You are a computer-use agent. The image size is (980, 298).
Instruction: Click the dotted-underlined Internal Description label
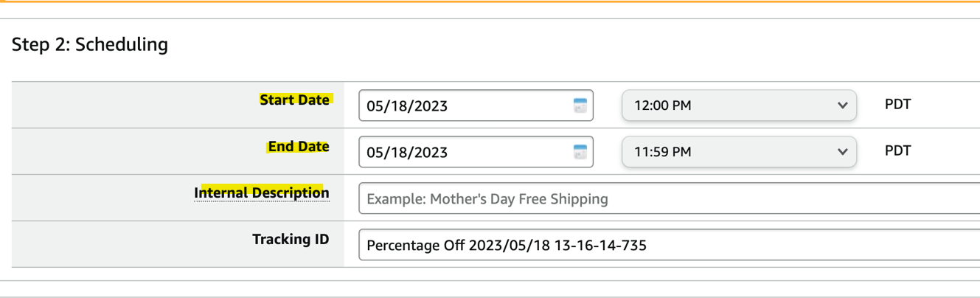[262, 193]
